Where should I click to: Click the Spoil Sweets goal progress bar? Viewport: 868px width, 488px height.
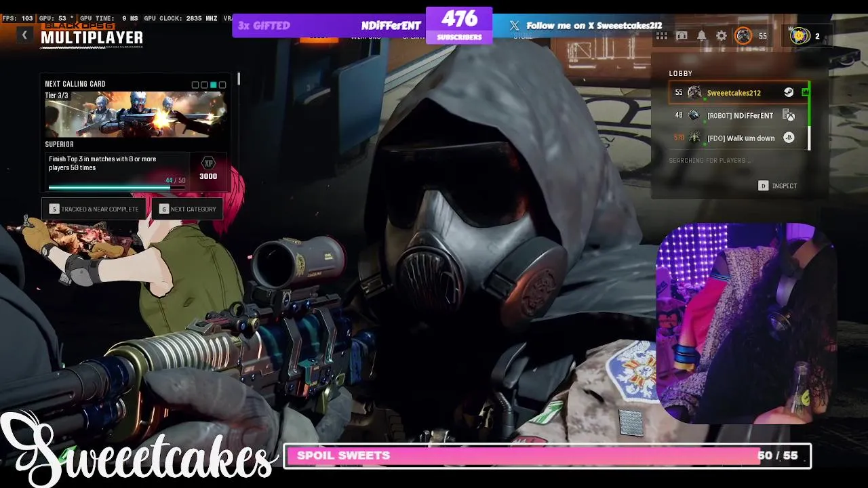[547, 455]
